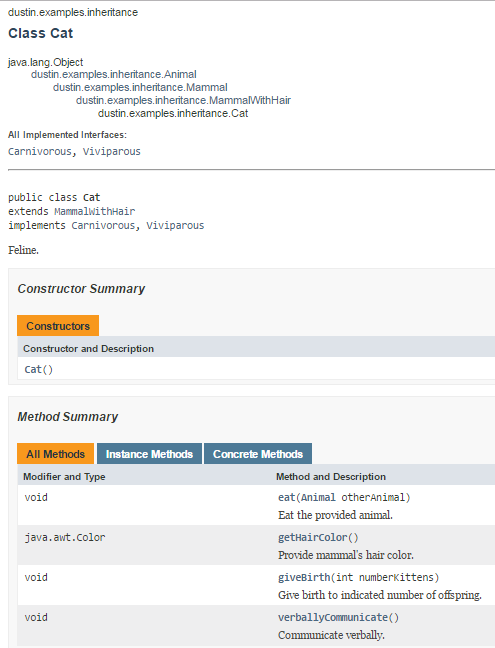Click the Constructor Summary heading
The image size is (495, 648).
(x=81, y=288)
